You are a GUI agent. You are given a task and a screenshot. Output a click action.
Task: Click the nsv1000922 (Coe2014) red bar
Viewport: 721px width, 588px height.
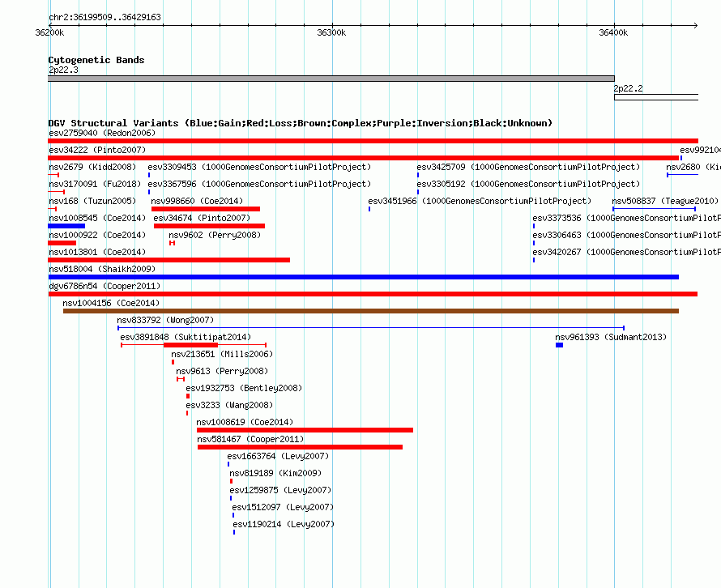62,243
